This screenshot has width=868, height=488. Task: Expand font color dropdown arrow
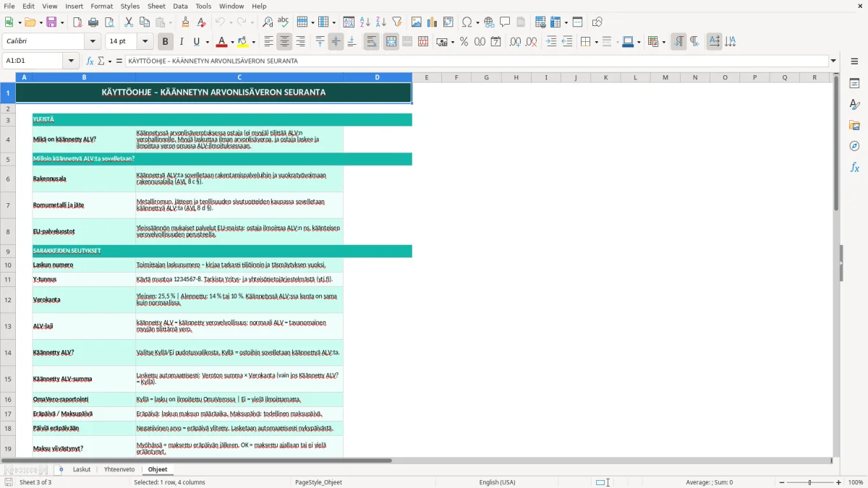[232, 42]
